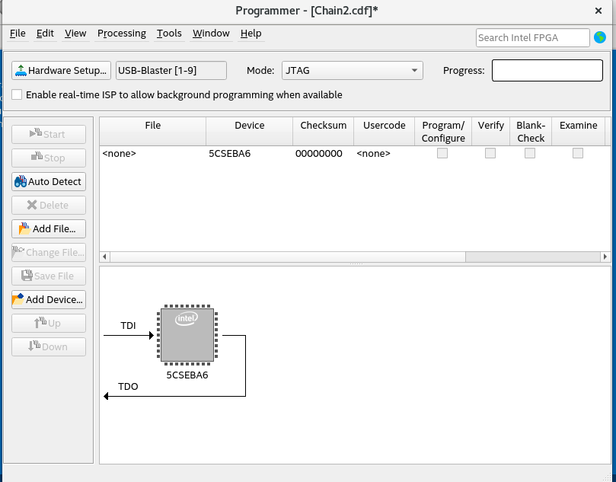616x482 pixels.
Task: Click the Usercode column header
Action: [x=384, y=131]
